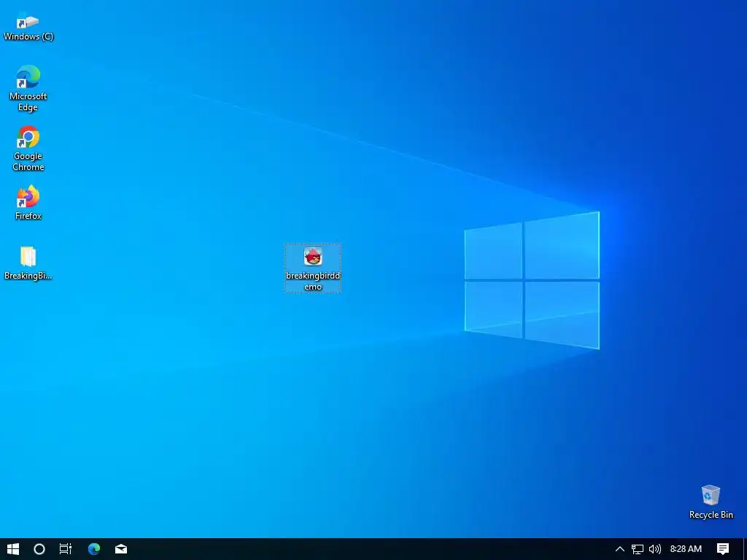This screenshot has width=747, height=560.
Task: Click Show desktop sliver at taskbar end
Action: 745,549
